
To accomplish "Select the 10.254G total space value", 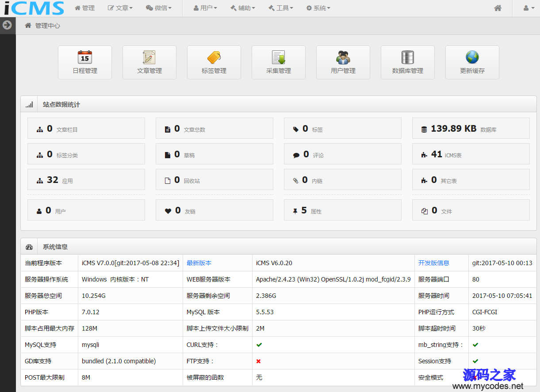I will pyautogui.click(x=94, y=296).
